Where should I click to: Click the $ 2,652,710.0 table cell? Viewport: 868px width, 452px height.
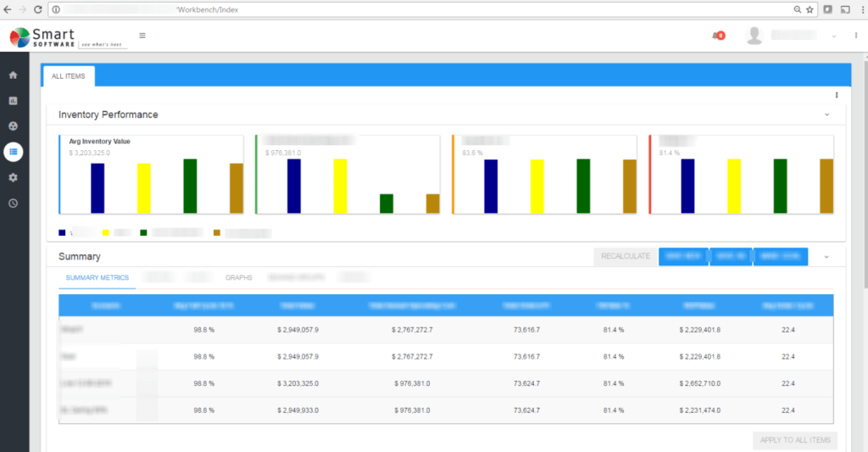click(x=699, y=383)
